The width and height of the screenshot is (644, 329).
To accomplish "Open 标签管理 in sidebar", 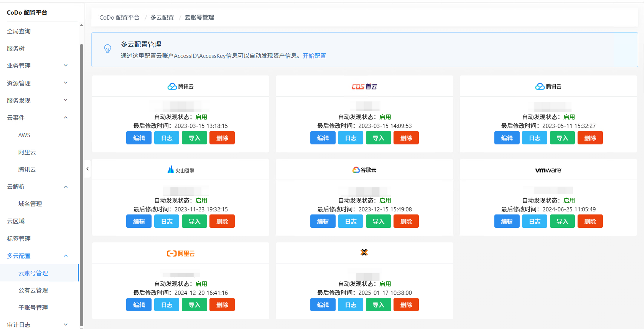I will (19, 238).
